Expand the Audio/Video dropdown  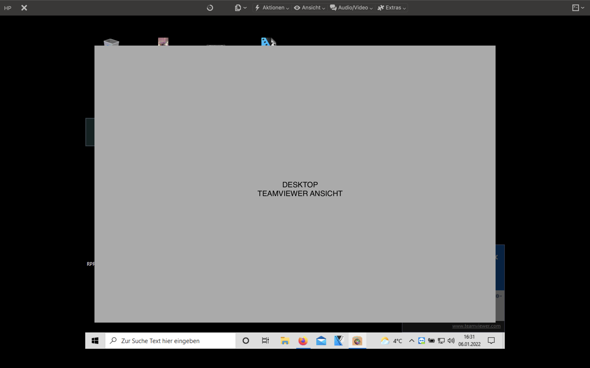(x=351, y=8)
